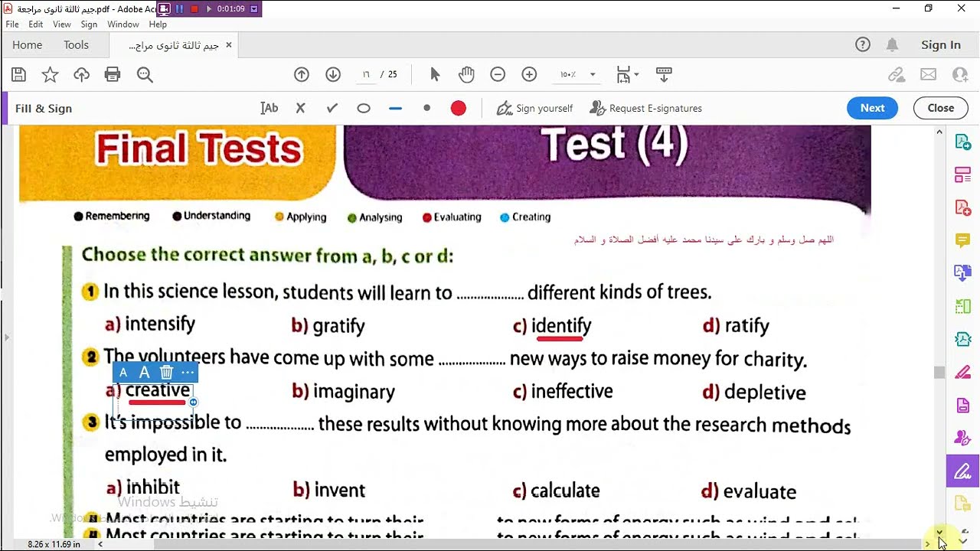Viewport: 980px width, 551px height.
Task: Make annotation smaller with small A
Action: coord(123,373)
